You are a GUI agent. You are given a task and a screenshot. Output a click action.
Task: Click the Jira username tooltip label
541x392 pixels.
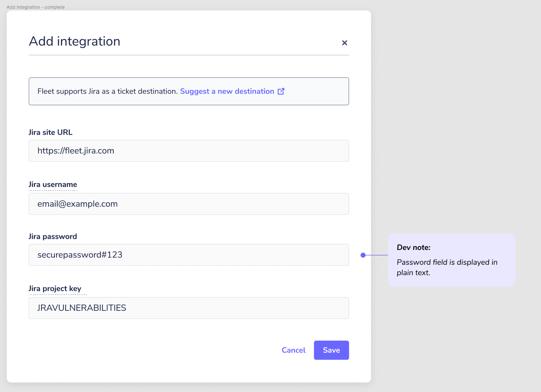[53, 184]
